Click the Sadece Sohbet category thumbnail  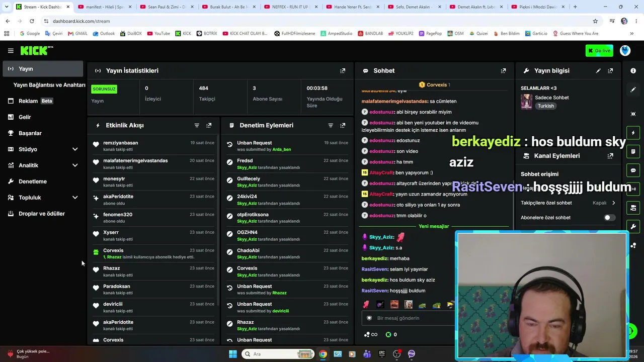526,102
